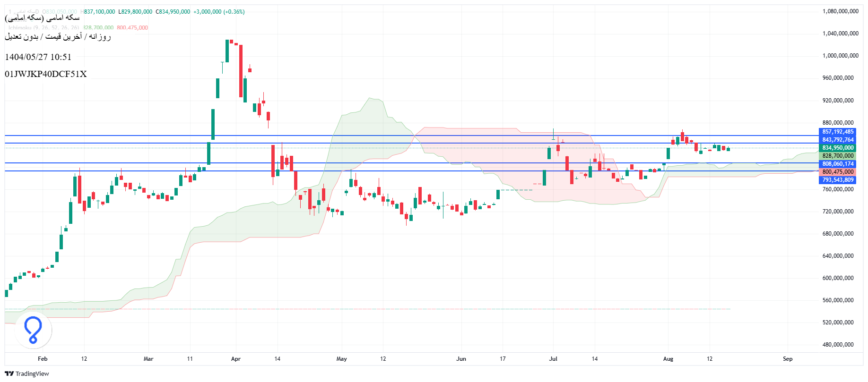Click the Jun label on time axis

coord(461,359)
